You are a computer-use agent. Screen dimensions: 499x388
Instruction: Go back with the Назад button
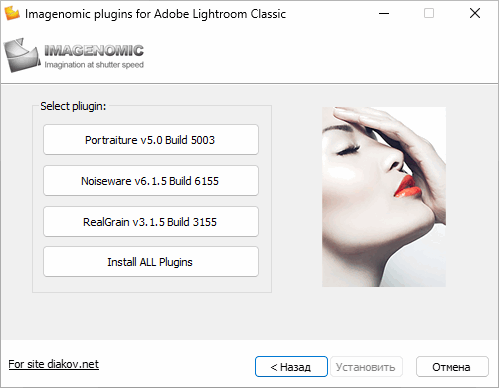coord(291,367)
